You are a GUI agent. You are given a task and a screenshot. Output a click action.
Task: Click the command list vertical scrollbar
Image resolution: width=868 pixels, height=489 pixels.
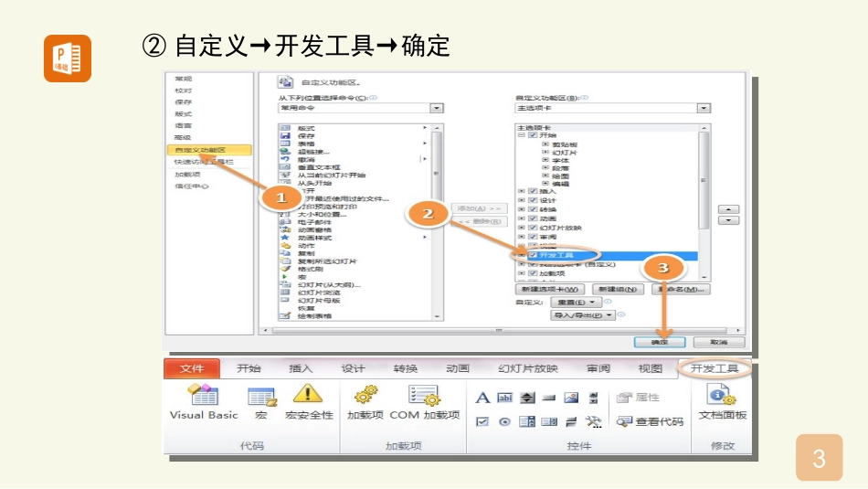tap(437, 223)
